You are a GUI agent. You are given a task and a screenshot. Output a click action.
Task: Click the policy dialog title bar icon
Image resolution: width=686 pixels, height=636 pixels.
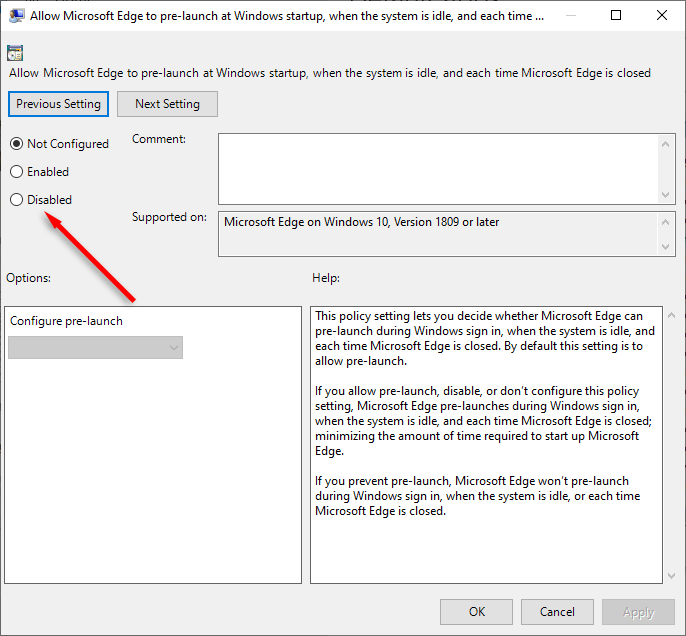[16, 16]
